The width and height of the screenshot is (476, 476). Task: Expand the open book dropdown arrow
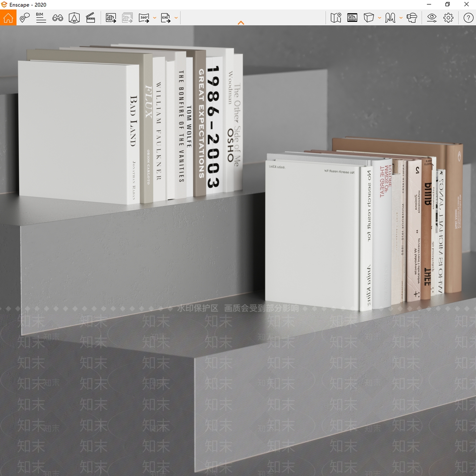point(401,18)
